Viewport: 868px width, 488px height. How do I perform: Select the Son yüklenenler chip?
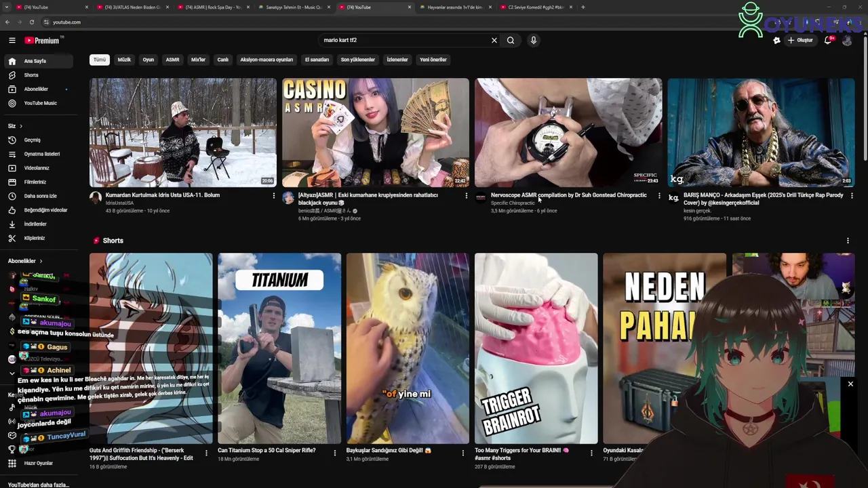[x=358, y=60]
